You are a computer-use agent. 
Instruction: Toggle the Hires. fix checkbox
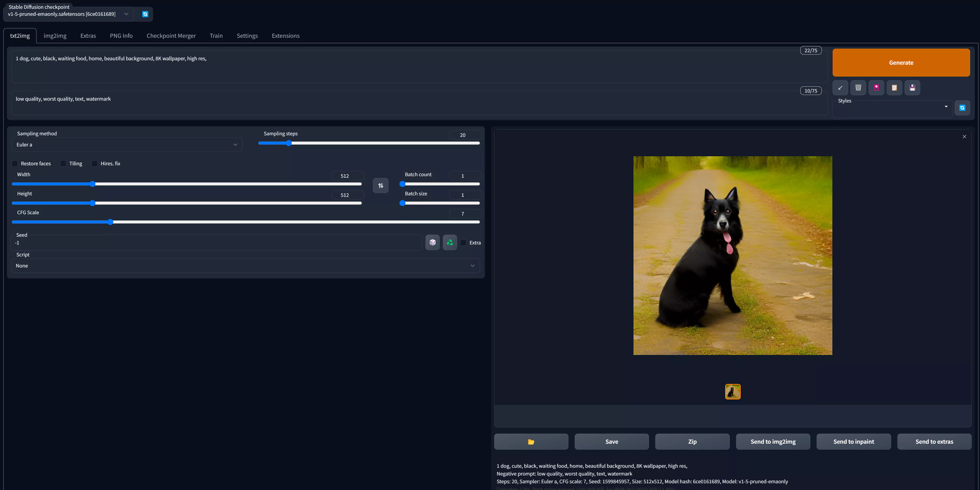pyautogui.click(x=94, y=164)
